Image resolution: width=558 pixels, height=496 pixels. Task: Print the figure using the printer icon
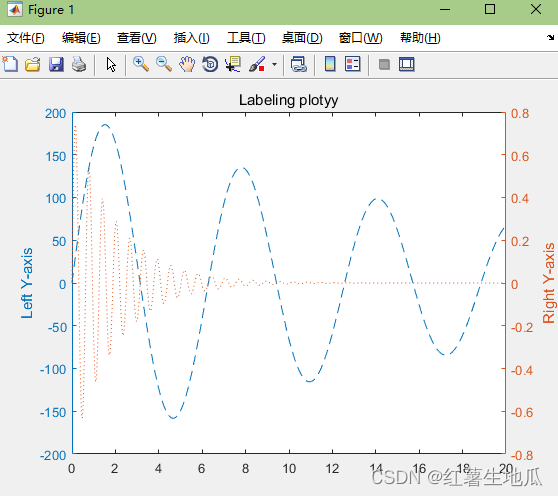(79, 65)
